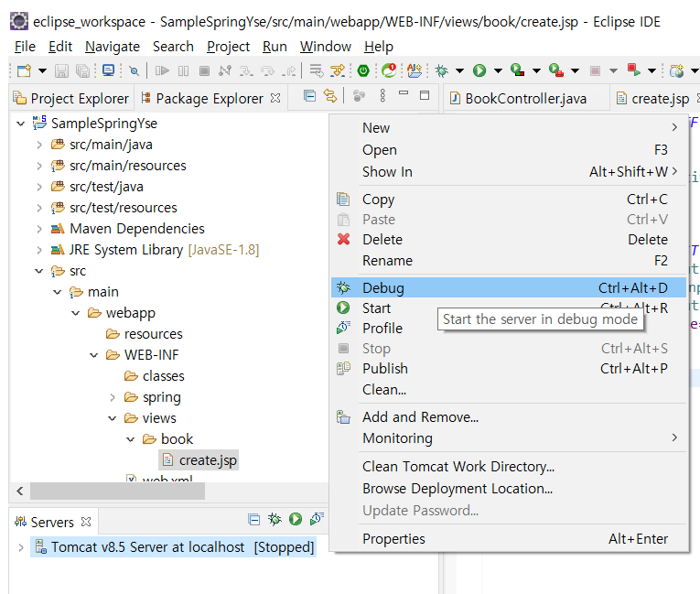The height and width of the screenshot is (594, 700).
Task: Choose Clean Tomcat Work Directory...
Action: pyautogui.click(x=509, y=466)
